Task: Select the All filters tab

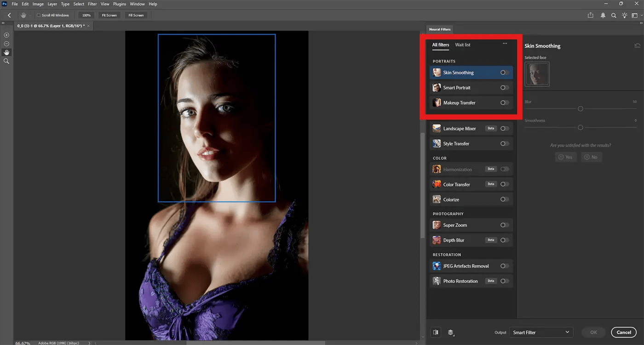Action: [x=441, y=45]
